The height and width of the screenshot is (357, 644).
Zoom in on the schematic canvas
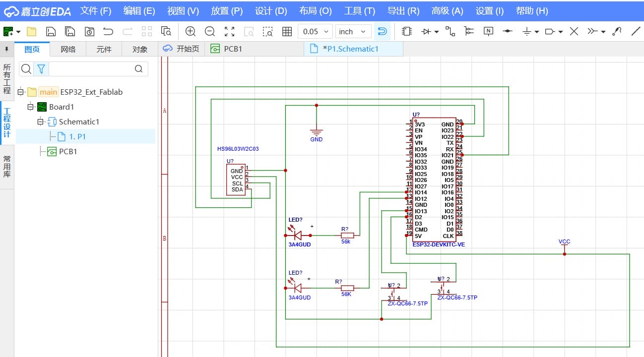pyautogui.click(x=191, y=32)
